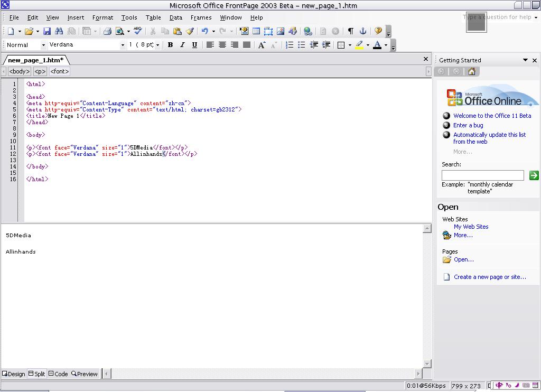
Task: Toggle Bold formatting
Action: 170,45
